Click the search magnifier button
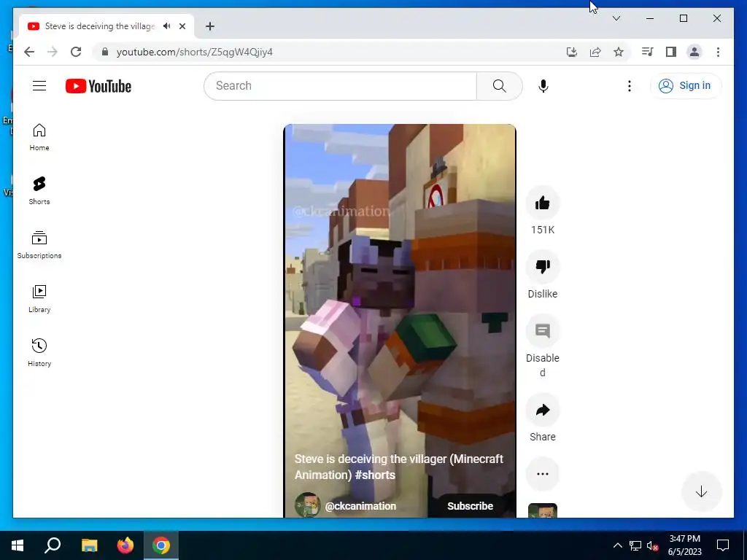747x560 pixels. click(x=499, y=86)
